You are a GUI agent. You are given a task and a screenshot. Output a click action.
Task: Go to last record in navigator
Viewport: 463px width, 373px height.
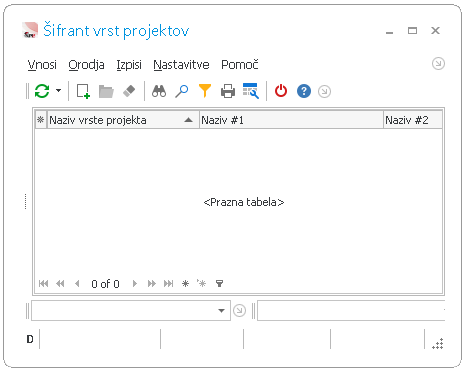point(169,284)
